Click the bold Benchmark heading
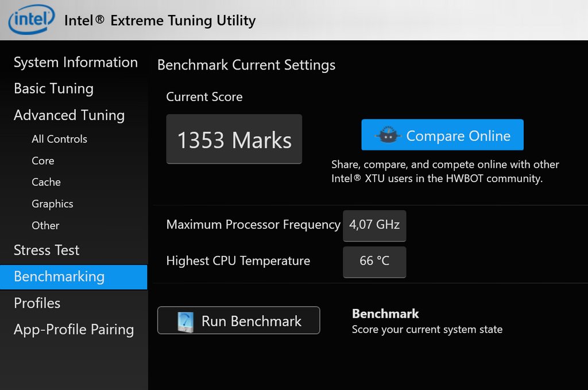The width and height of the screenshot is (588, 390). tap(385, 314)
